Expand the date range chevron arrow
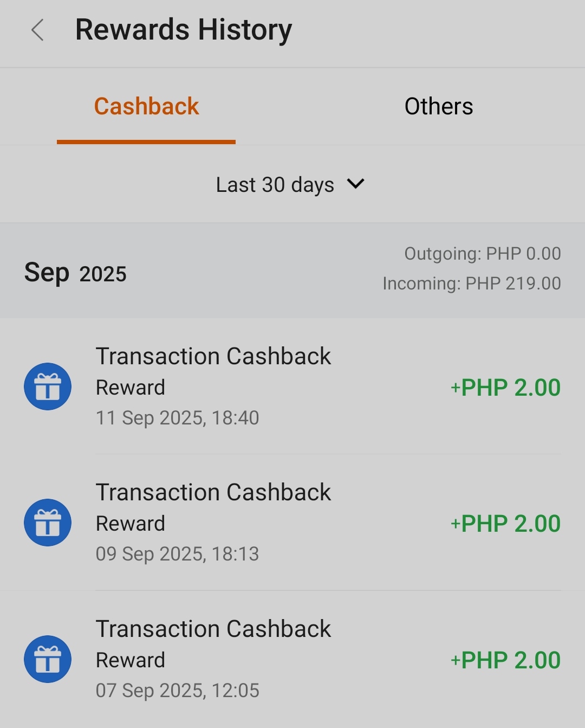The height and width of the screenshot is (728, 585). click(x=356, y=184)
